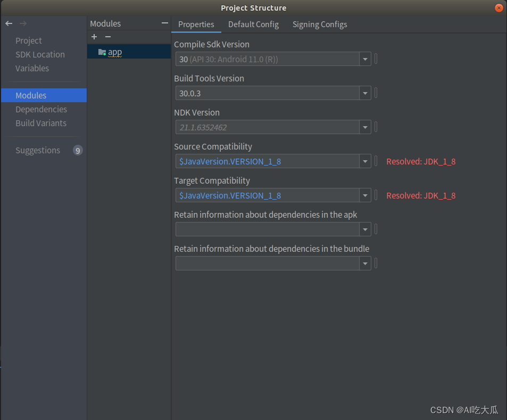
Task: Click the Retain dependencies in apk field
Action: (x=268, y=229)
